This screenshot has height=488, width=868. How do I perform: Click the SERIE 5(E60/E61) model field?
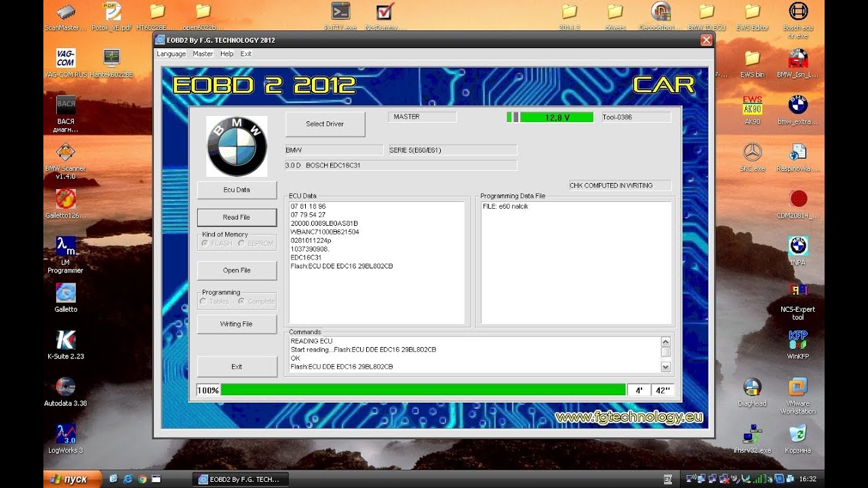coord(452,150)
